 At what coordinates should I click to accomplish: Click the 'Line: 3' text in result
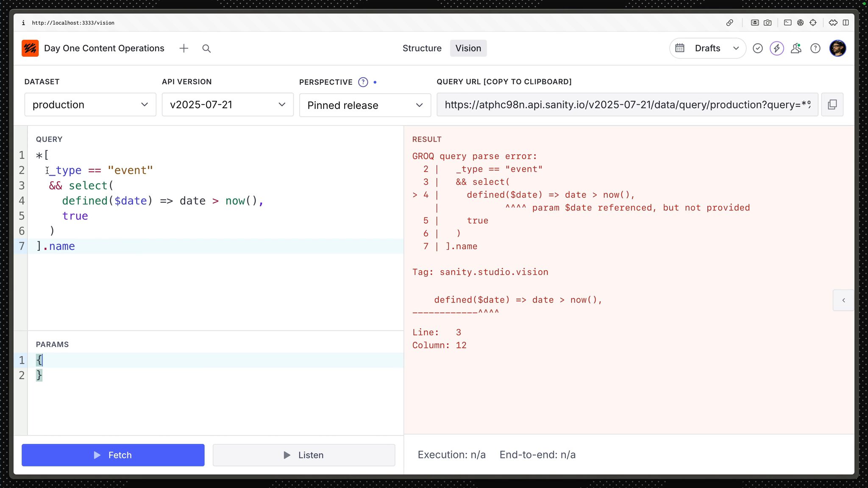437,333
